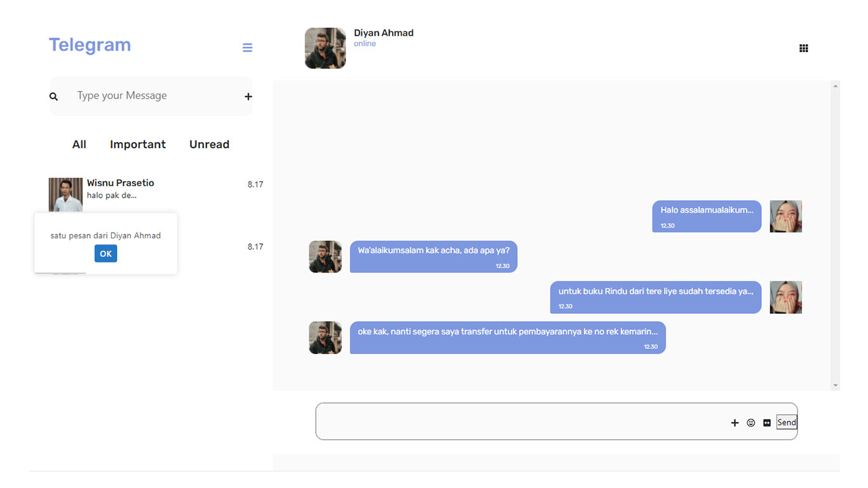The width and height of the screenshot is (868, 488).
Task: Click the Type your Message search field
Action: coord(122,95)
